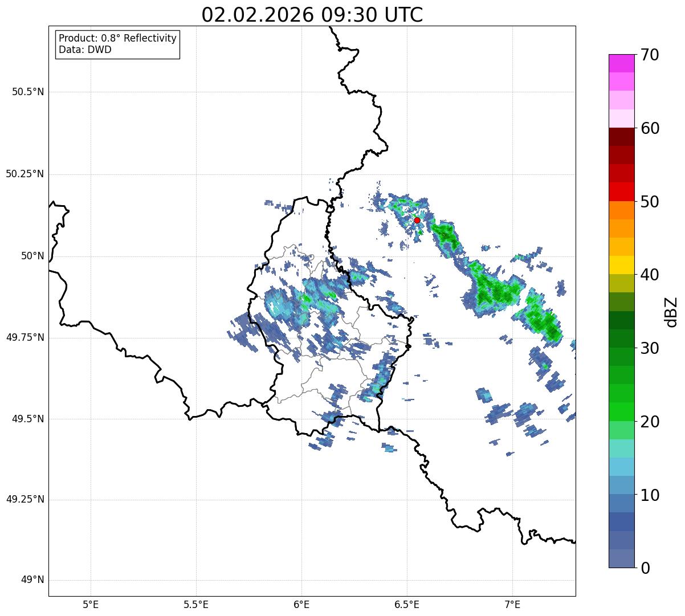
Task: Click the 5.5°E longitude label
Action: [x=196, y=605]
